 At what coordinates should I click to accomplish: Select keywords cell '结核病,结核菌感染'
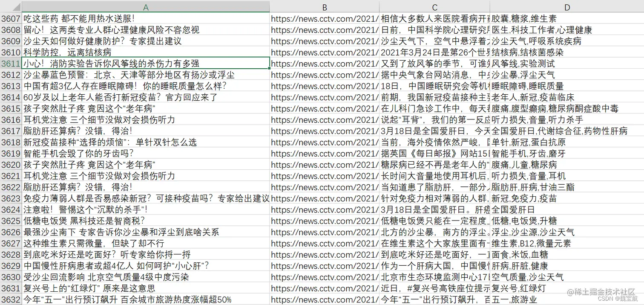click(567, 52)
